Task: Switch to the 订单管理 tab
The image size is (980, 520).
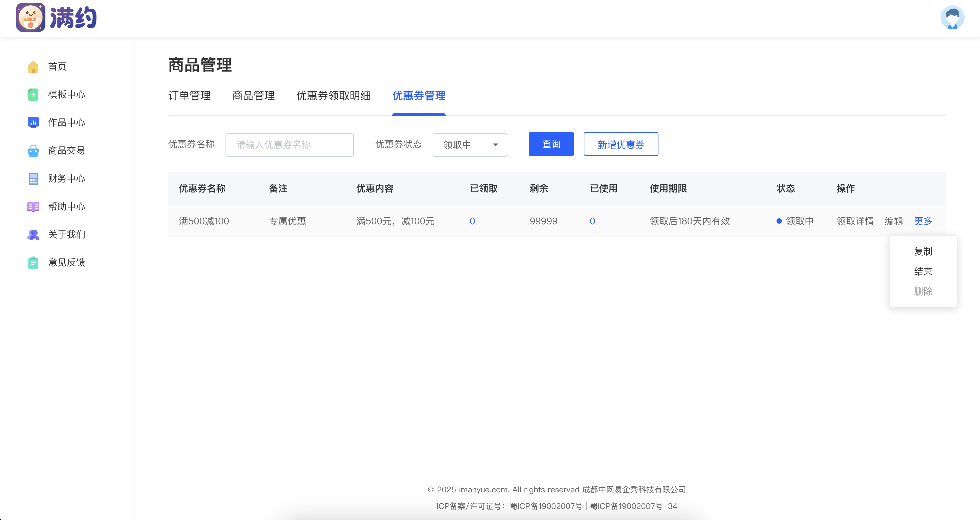Action: [189, 96]
